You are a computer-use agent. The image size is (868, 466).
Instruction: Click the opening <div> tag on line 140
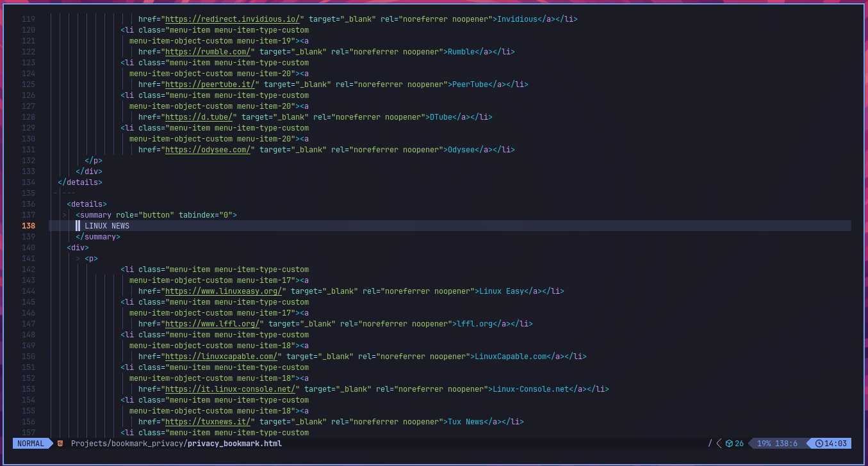(x=78, y=248)
